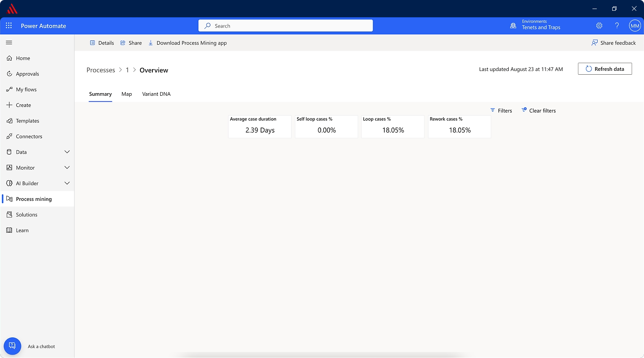Click the Share feedback person icon
This screenshot has height=358, width=644.
595,43
